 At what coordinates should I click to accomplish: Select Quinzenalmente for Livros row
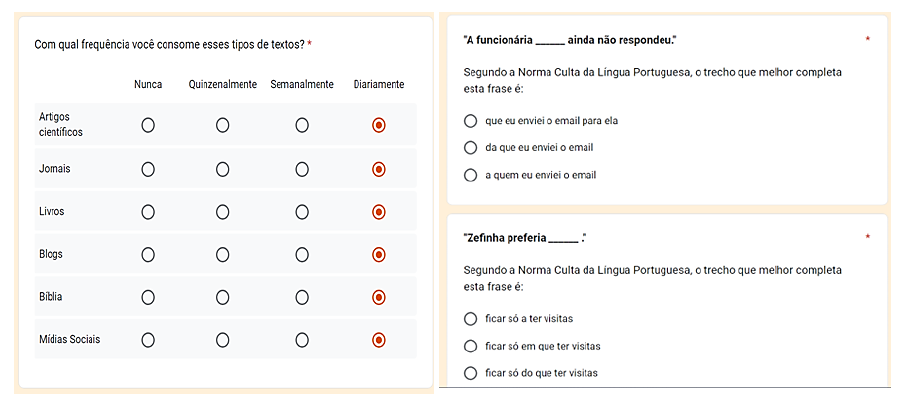point(222,212)
